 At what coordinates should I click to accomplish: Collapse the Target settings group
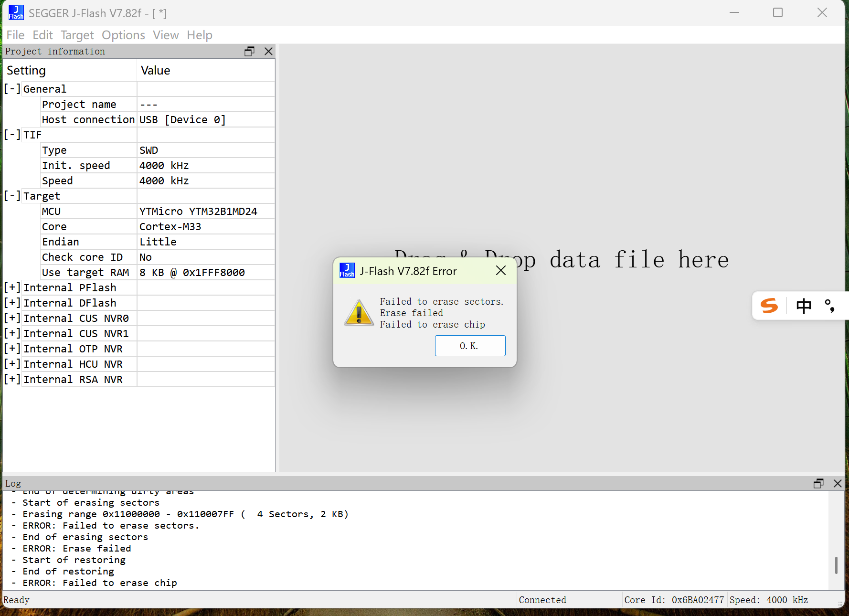[x=12, y=196]
